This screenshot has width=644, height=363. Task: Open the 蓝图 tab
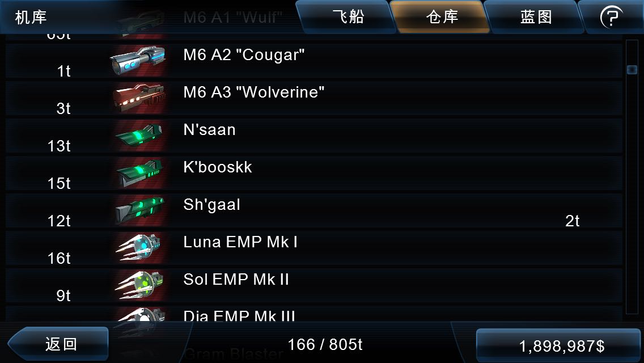click(x=536, y=17)
